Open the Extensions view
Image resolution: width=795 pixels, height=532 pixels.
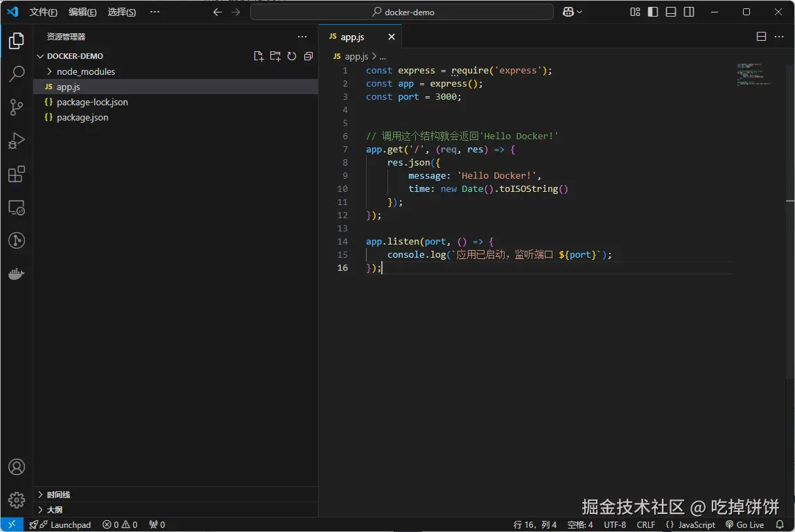[17, 174]
